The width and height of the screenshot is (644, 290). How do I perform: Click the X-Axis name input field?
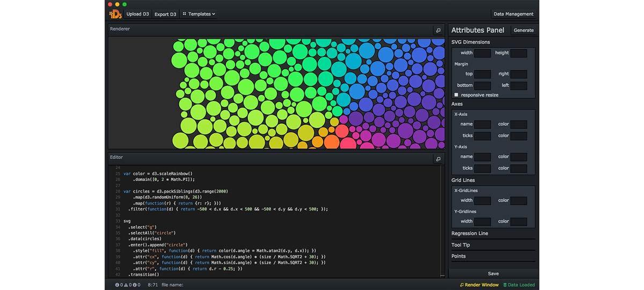(482, 125)
